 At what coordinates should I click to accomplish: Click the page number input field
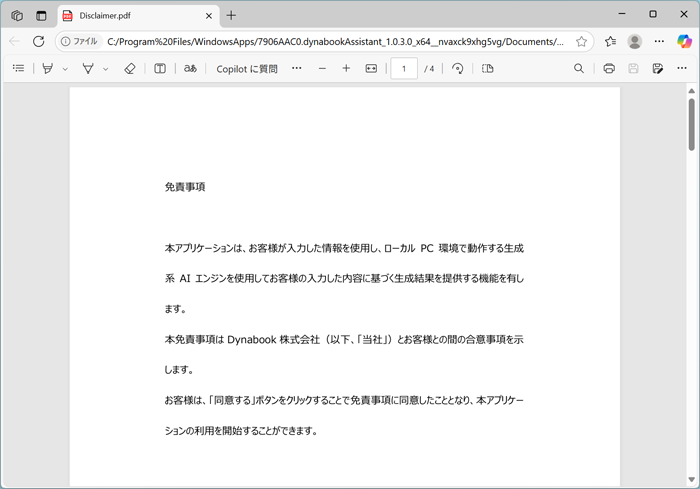point(404,68)
